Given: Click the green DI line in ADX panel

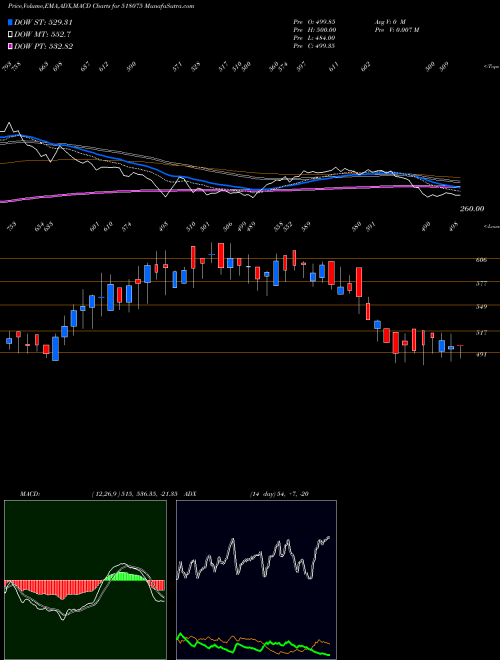Looking at the screenshot, I should tap(253, 645).
